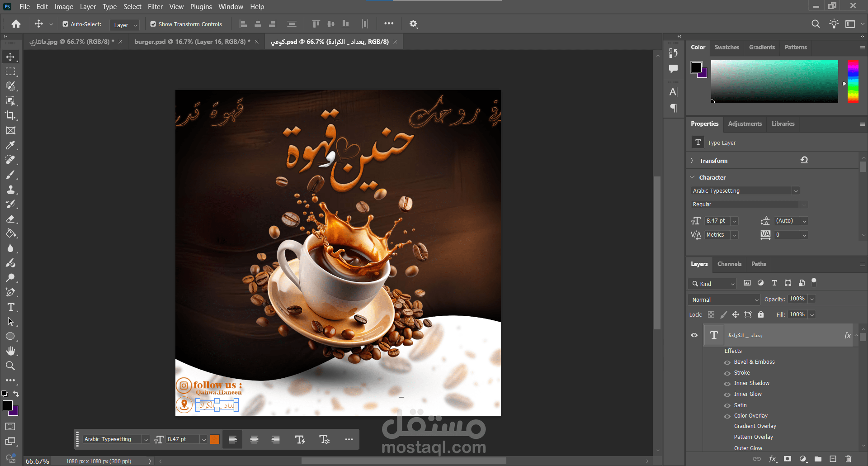Toggle Stroke effect visibility
This screenshot has height=466, width=868.
click(727, 373)
